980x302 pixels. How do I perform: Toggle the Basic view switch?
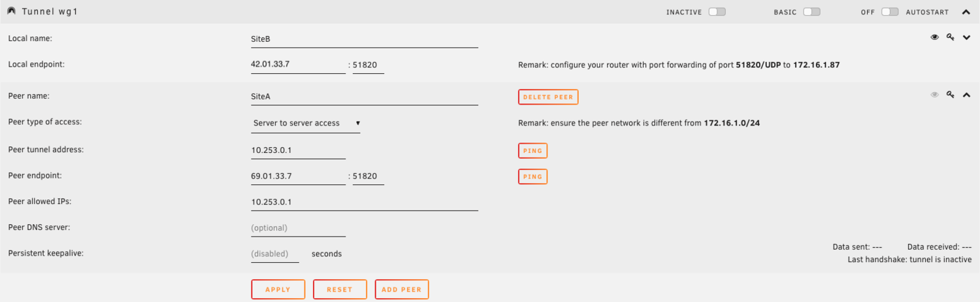pyautogui.click(x=811, y=12)
